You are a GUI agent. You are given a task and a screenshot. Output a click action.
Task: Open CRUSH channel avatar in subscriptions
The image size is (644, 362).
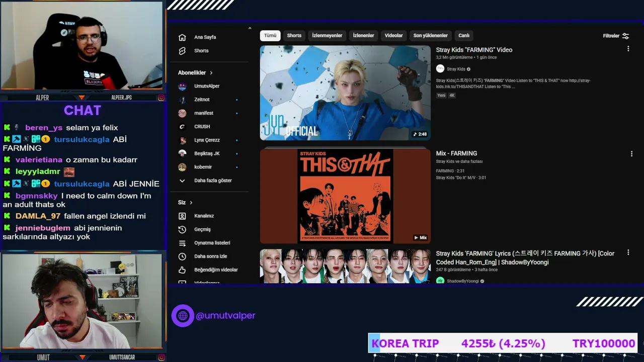pos(182,127)
